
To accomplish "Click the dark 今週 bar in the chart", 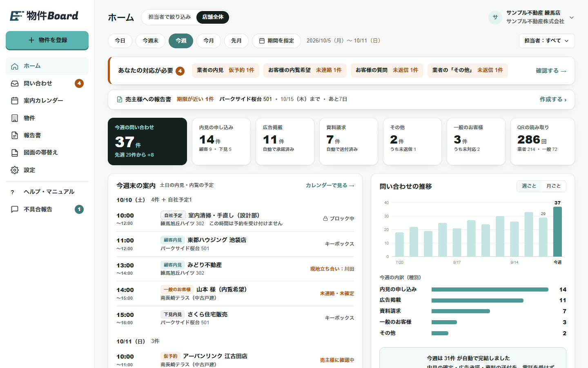I will 557,231.
